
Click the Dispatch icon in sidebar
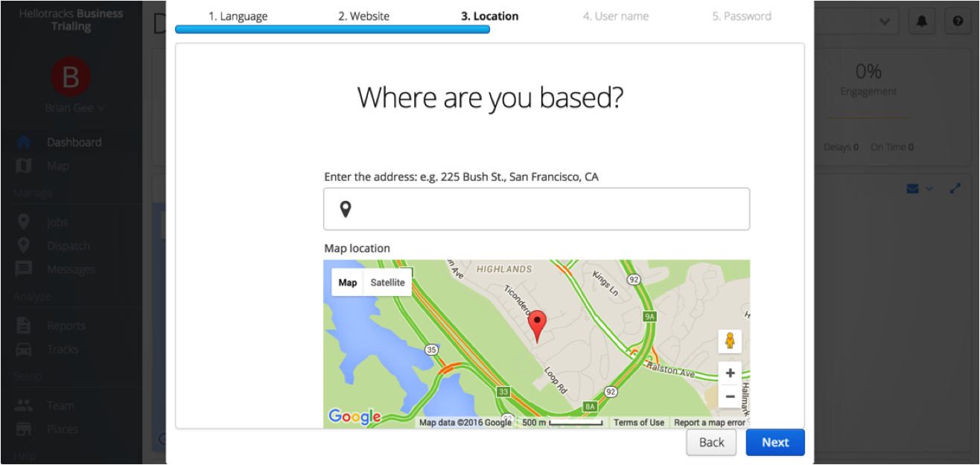coord(24,246)
